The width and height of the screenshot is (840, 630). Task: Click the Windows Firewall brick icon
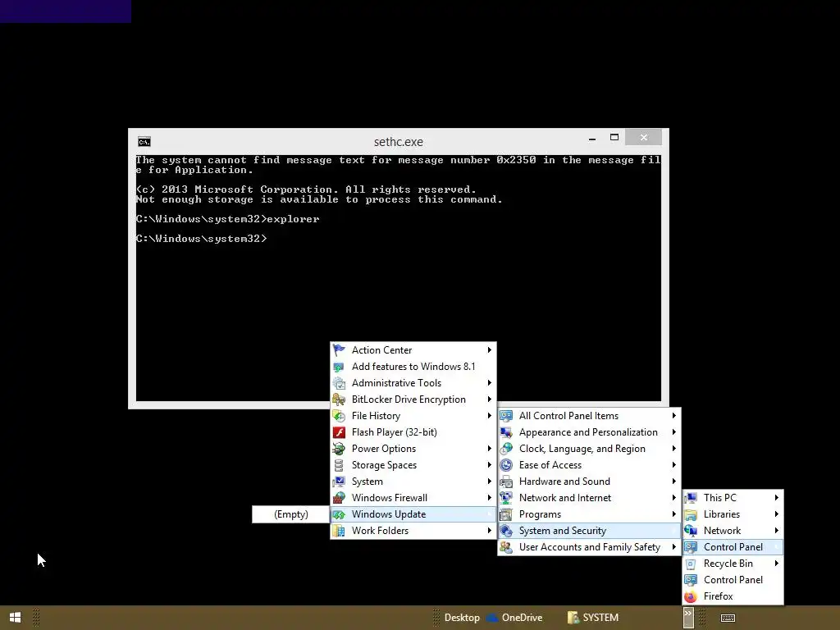[339, 498]
